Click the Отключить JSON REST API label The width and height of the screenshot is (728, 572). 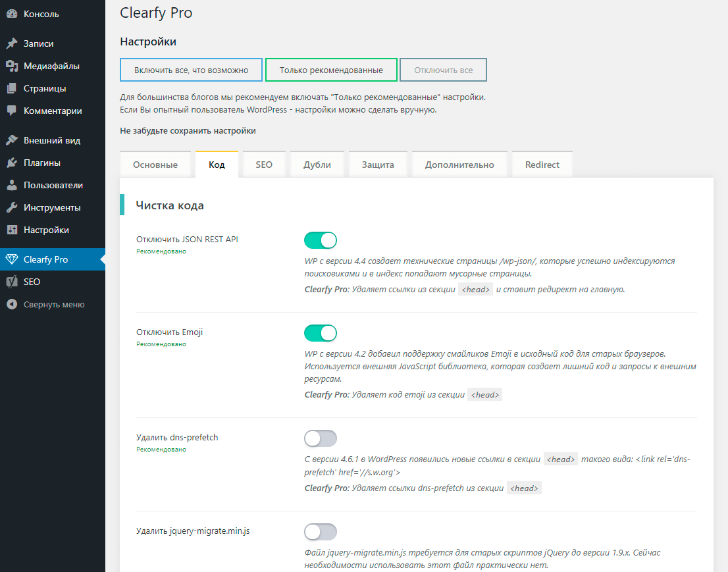pos(187,239)
